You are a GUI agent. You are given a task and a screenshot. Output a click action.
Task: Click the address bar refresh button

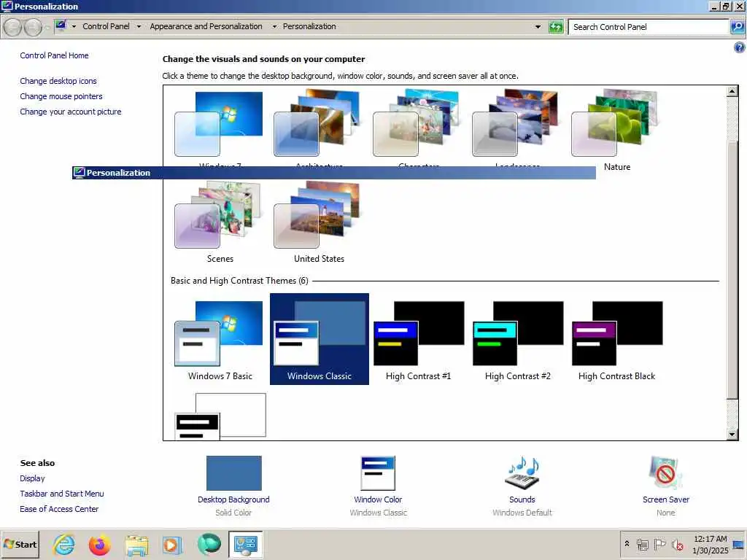coord(555,27)
